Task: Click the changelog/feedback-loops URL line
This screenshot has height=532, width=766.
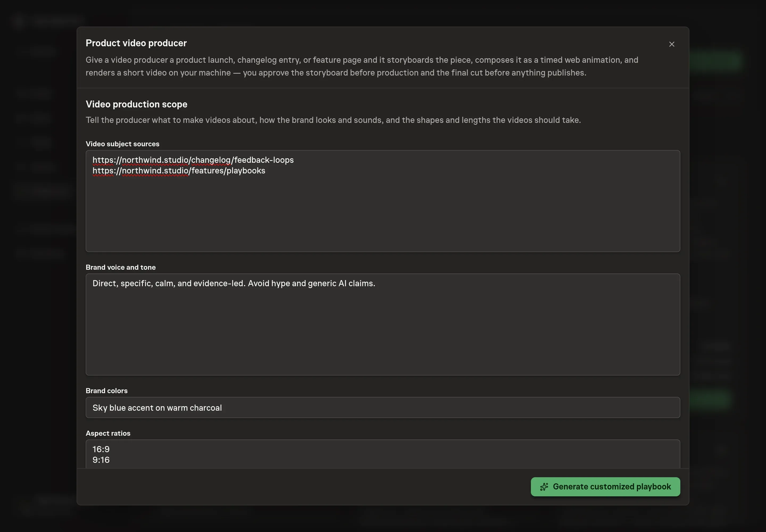Action: (193, 160)
